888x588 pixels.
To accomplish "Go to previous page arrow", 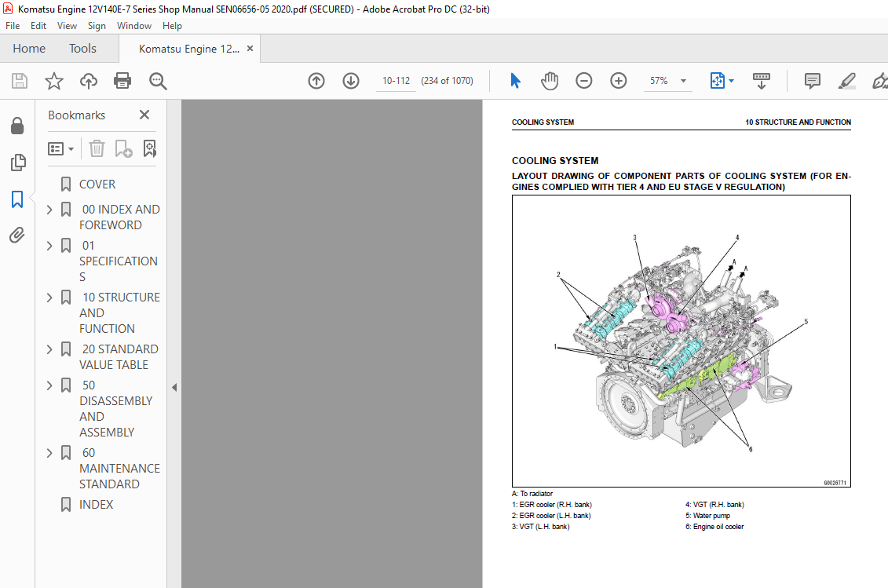I will (x=316, y=81).
